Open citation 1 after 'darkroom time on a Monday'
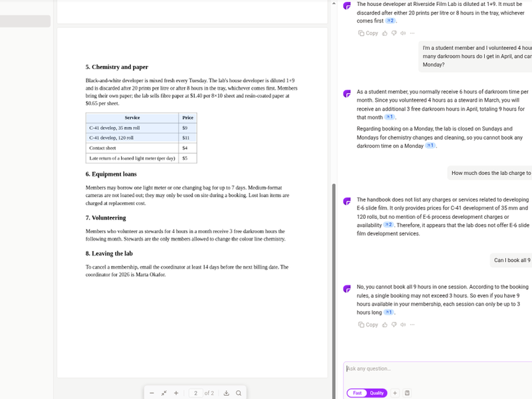Screen dimensions: 532x399 tap(430, 146)
